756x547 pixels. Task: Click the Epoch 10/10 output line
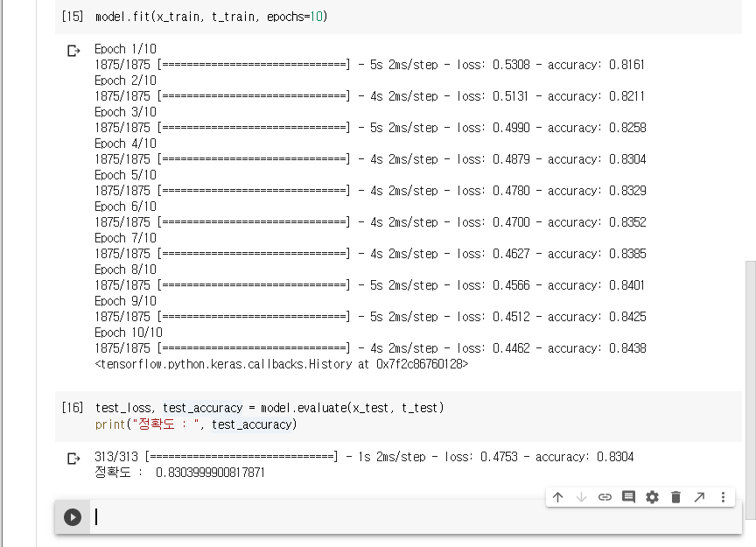tap(129, 333)
